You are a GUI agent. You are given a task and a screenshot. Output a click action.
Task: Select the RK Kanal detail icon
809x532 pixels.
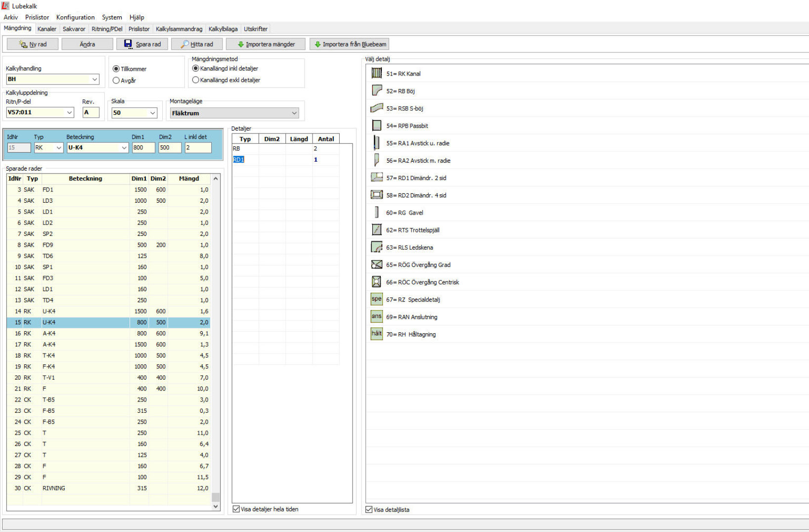tap(376, 73)
